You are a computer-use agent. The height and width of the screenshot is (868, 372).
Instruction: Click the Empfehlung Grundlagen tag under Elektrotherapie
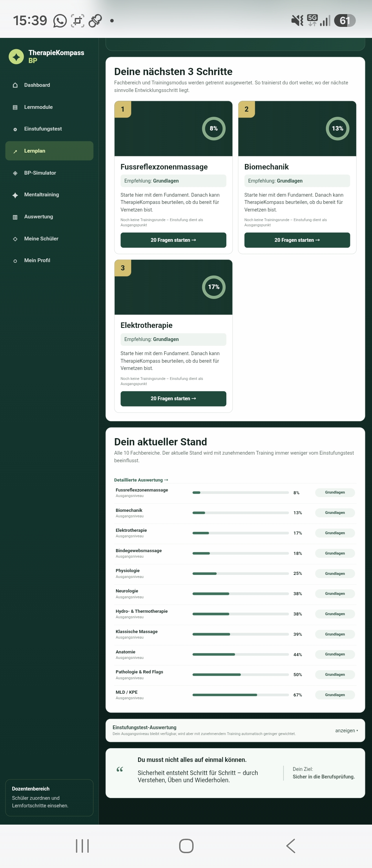coord(173,339)
